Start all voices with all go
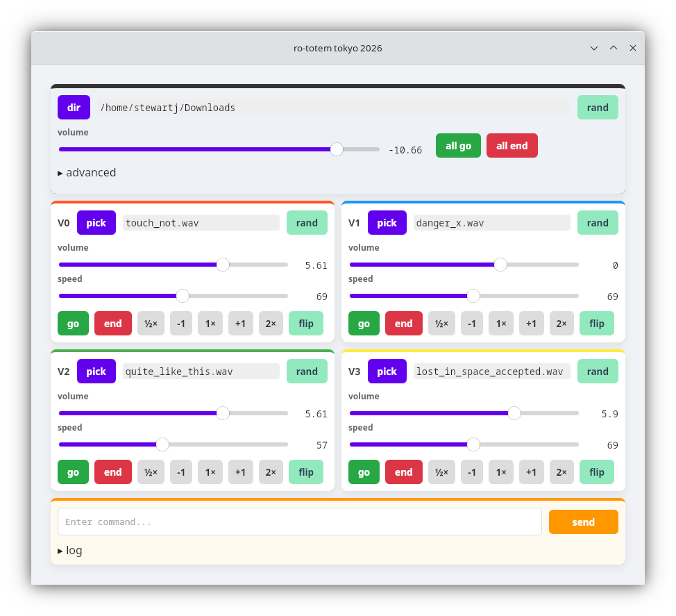 [458, 146]
